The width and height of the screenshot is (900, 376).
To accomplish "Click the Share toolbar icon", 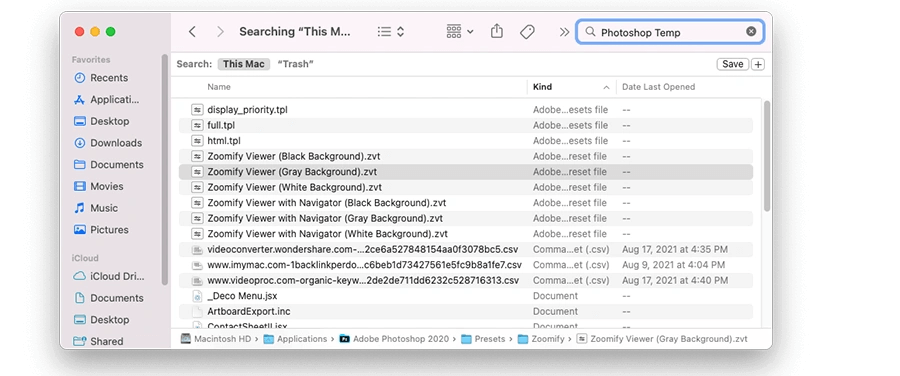I will [496, 32].
